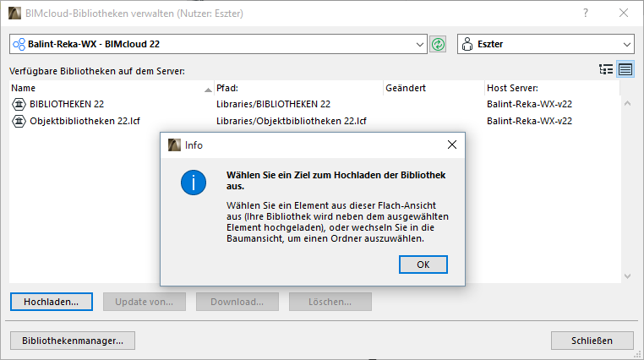Click the Update von... button

(x=145, y=302)
